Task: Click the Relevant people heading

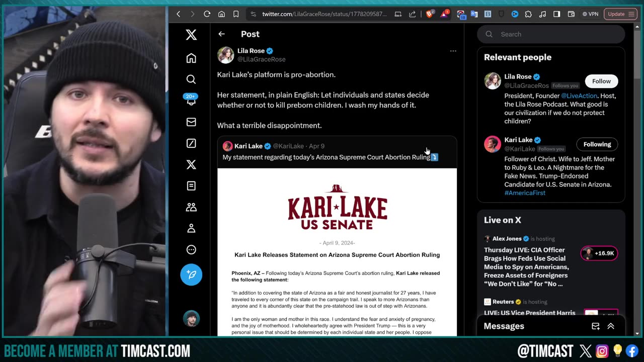Action: pyautogui.click(x=518, y=57)
